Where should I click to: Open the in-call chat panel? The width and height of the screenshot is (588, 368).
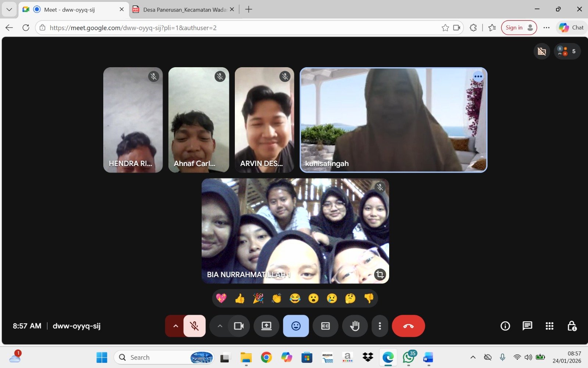tap(527, 326)
